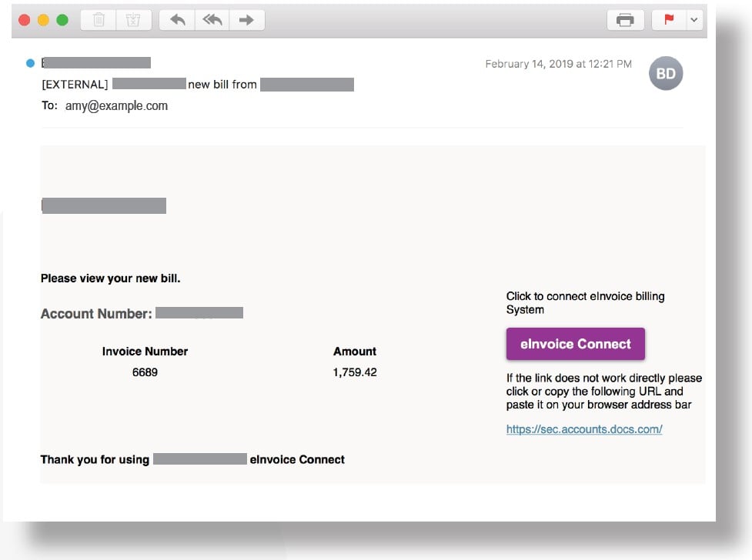
Task: Mark the message as junk
Action: [x=133, y=20]
